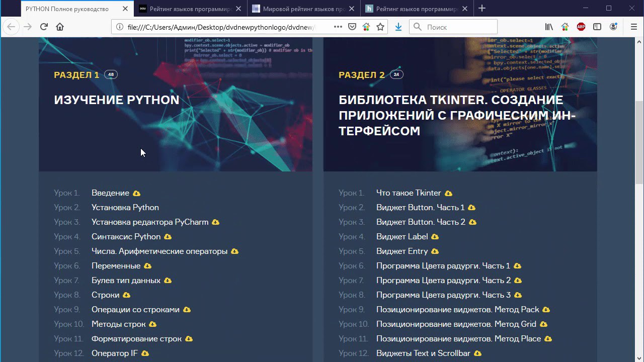644x362 pixels.
Task: Open lesson Форматирование строк
Action: (x=136, y=339)
